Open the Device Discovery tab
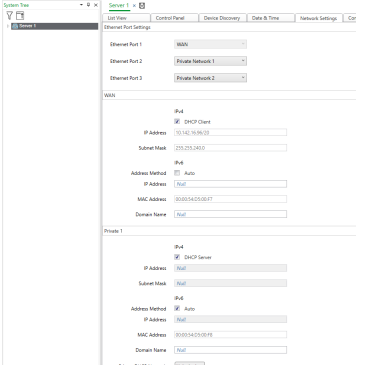This screenshot has height=370, width=371. [x=222, y=18]
